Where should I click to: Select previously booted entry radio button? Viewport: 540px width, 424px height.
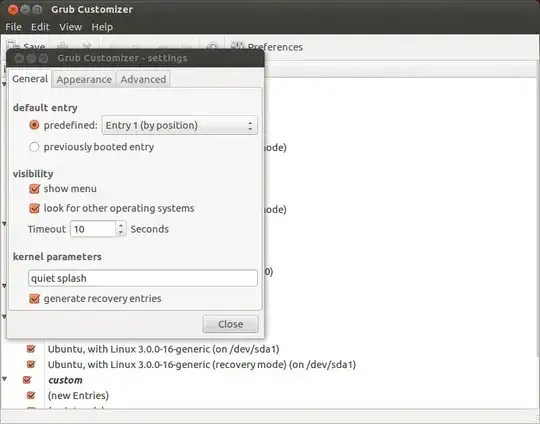pyautogui.click(x=34, y=147)
